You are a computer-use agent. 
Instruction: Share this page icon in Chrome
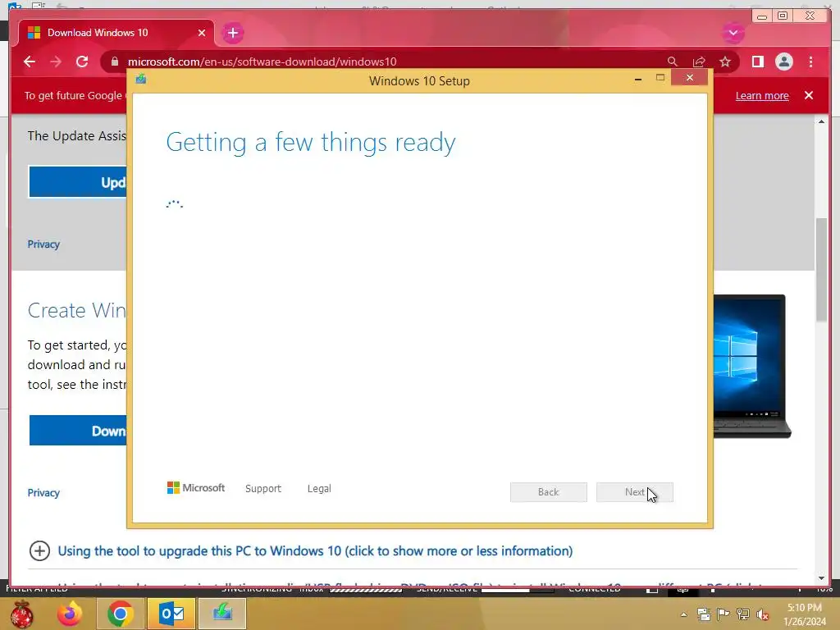point(699,62)
